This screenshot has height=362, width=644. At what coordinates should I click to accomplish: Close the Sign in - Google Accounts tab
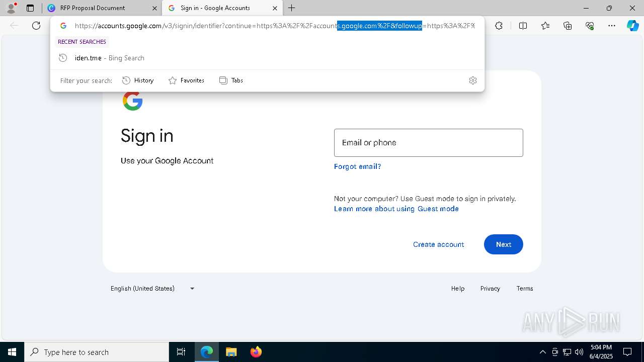click(275, 8)
